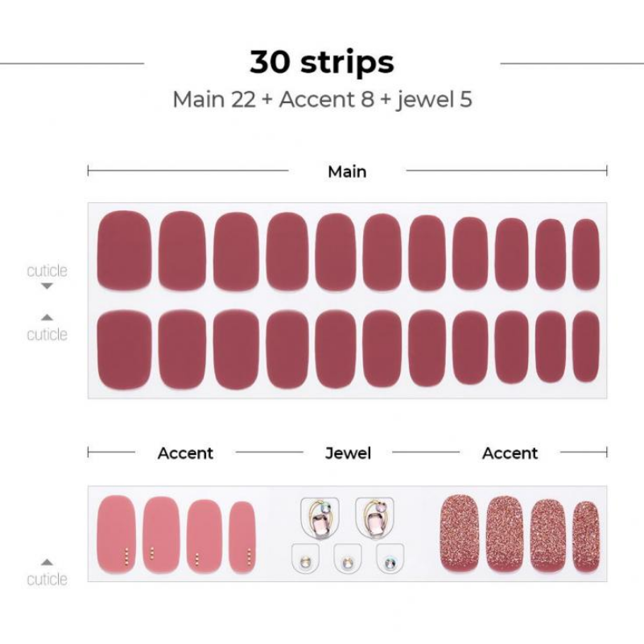
Task: Click the left "Accent" section label
Action: coord(185,453)
